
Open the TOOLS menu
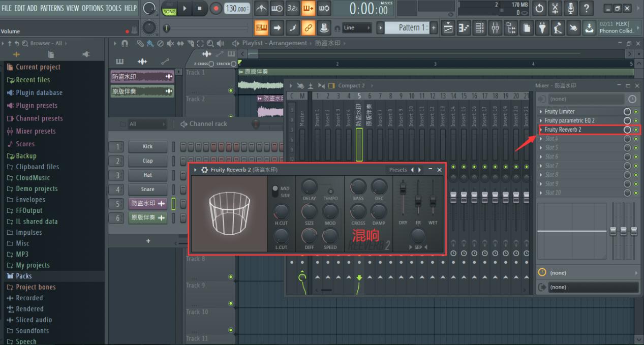(114, 8)
